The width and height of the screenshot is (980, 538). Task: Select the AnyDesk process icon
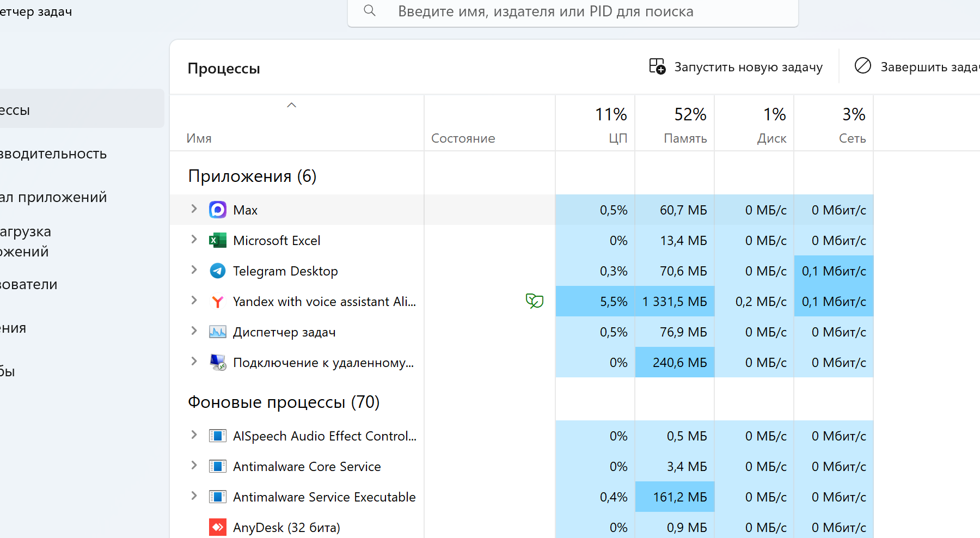(x=218, y=527)
